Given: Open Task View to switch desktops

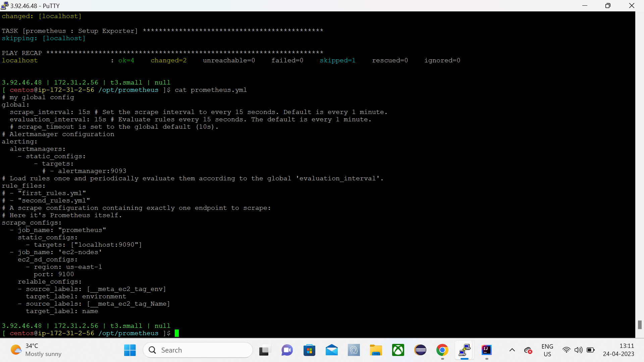Looking at the screenshot, I should tap(265, 350).
